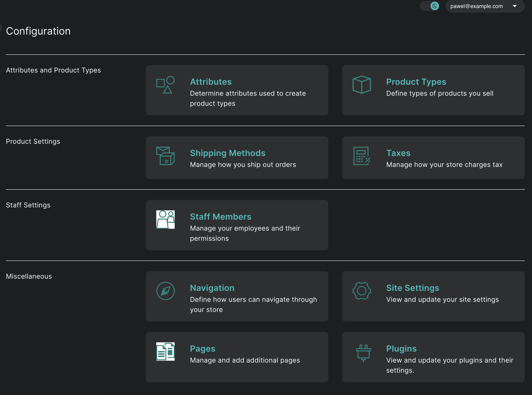Open the pawel@example.com account dropdown
532x395 pixels.
(485, 6)
